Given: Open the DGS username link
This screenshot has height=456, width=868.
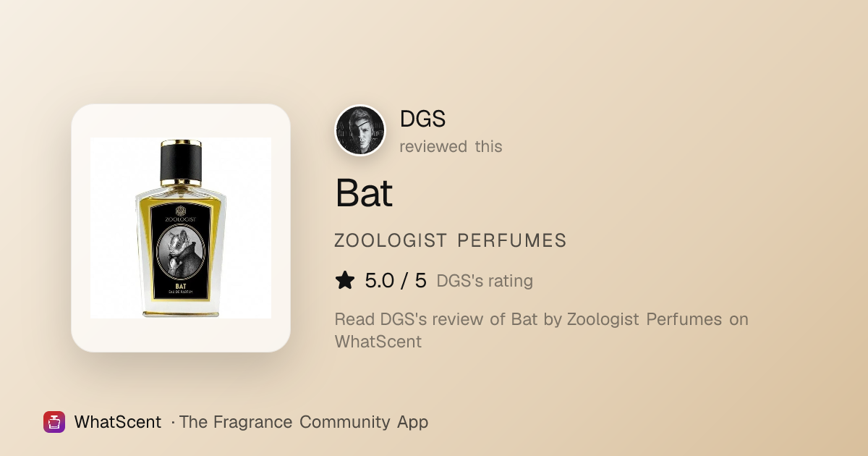Looking at the screenshot, I should (x=422, y=119).
